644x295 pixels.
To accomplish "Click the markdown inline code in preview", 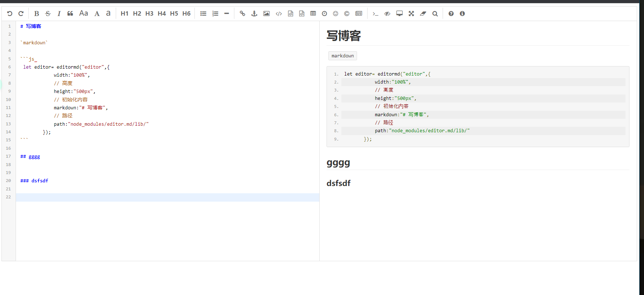I will click(x=342, y=56).
